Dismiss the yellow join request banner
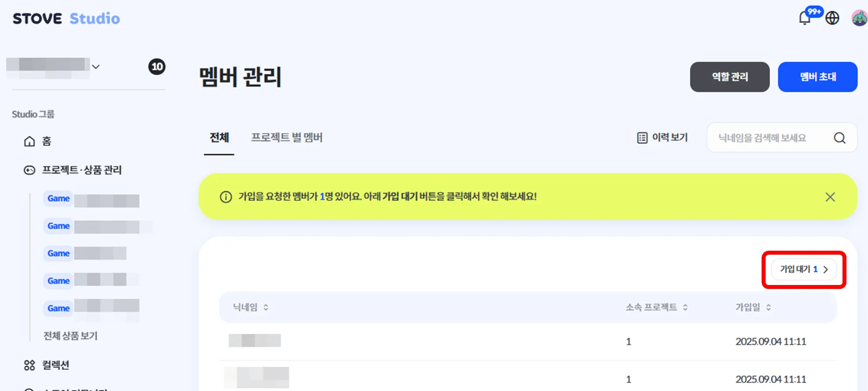868x391 pixels. [830, 197]
